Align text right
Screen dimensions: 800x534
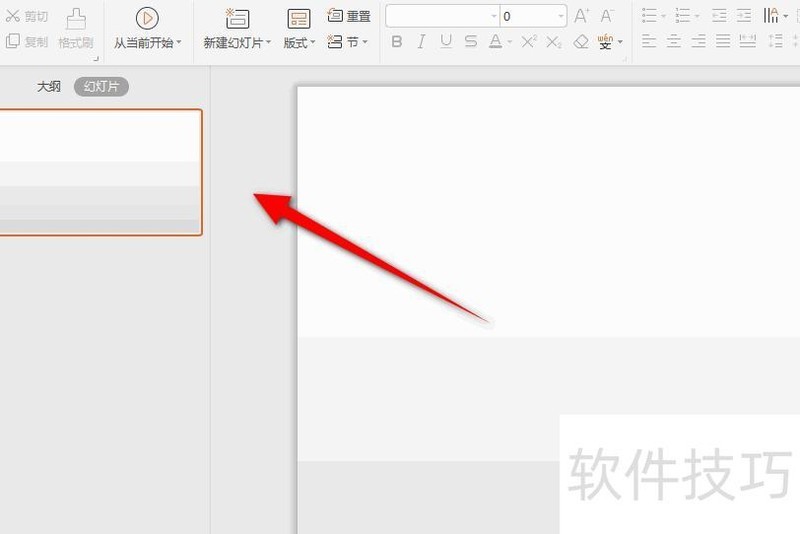698,41
